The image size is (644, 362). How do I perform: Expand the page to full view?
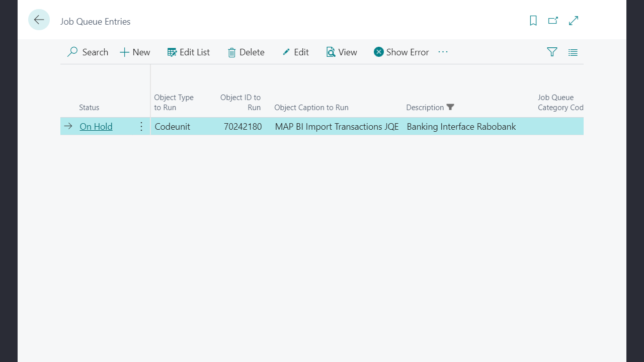pos(573,21)
